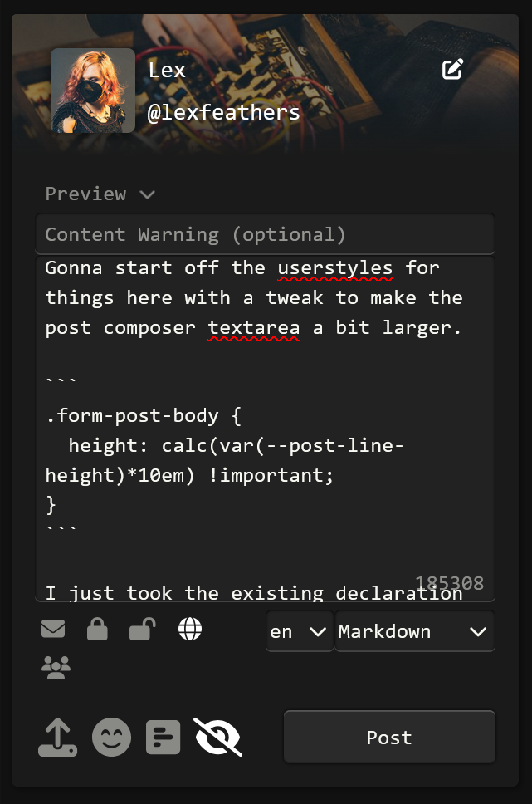Open the emoji picker smiley icon
The width and height of the screenshot is (532, 804).
click(x=111, y=737)
